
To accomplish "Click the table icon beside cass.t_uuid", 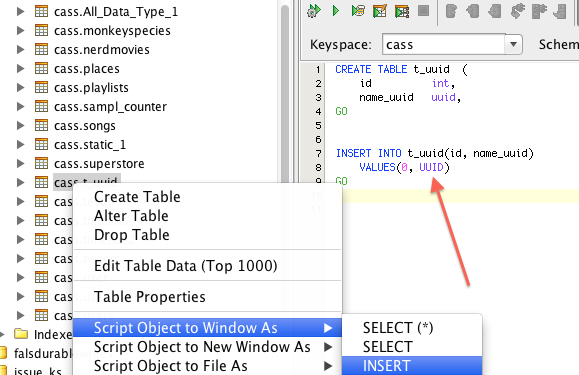I will [41, 182].
